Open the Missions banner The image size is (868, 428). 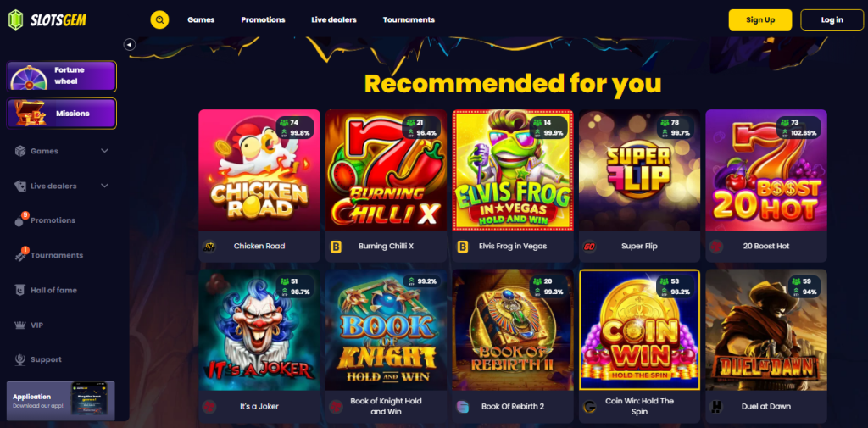click(x=61, y=114)
